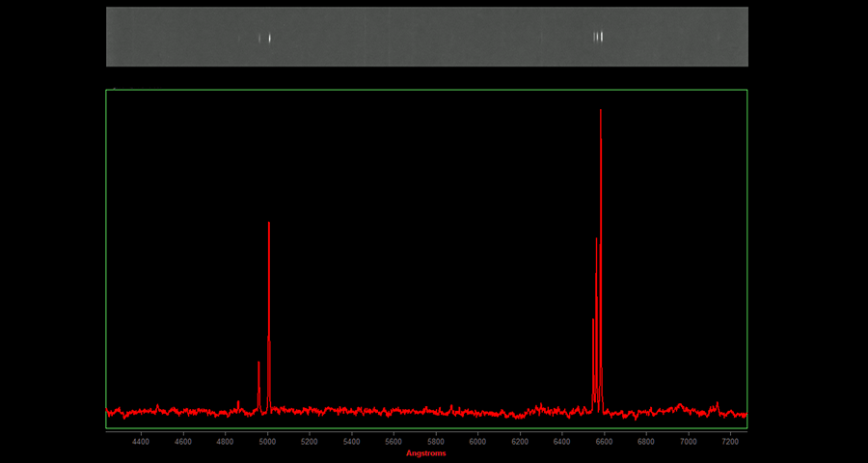Click the tallest emission peak near 6580

(x=601, y=112)
